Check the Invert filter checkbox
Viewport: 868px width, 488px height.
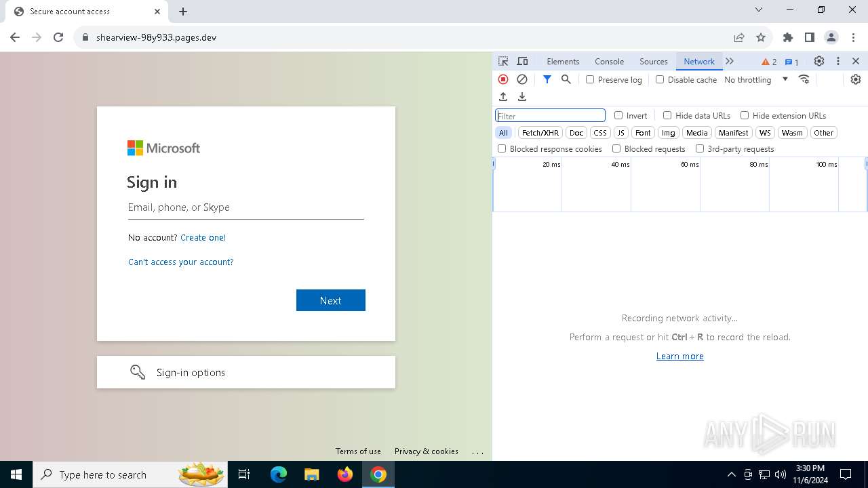618,115
